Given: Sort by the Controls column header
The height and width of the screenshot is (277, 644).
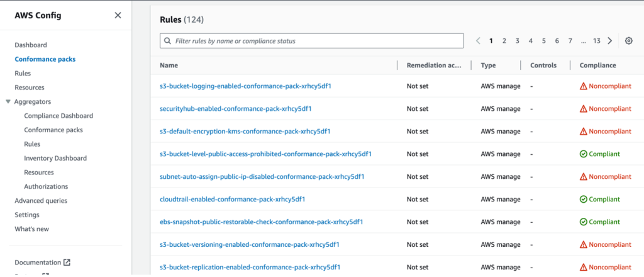Looking at the screenshot, I should pyautogui.click(x=543, y=65).
